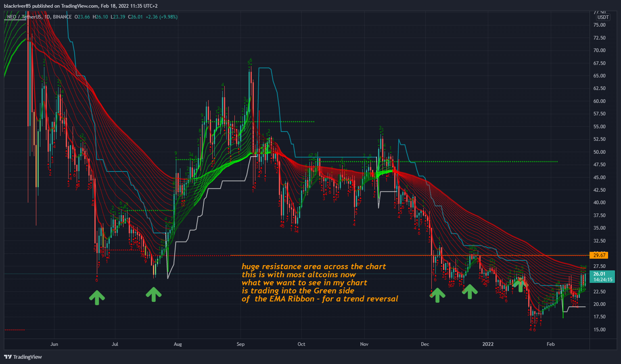Click the high value H26.10 in legend
The image size is (621, 364).
click(x=100, y=17)
